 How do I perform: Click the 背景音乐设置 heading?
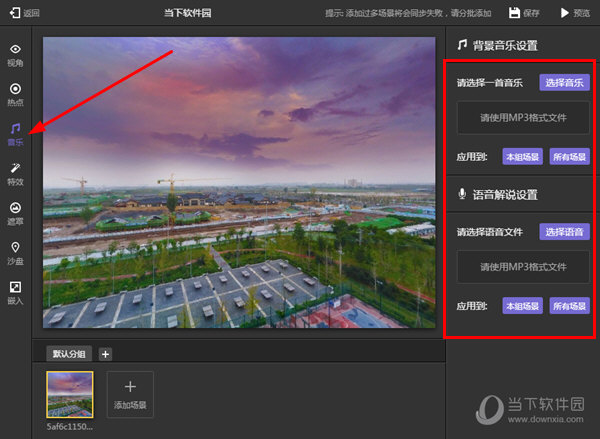click(x=505, y=46)
